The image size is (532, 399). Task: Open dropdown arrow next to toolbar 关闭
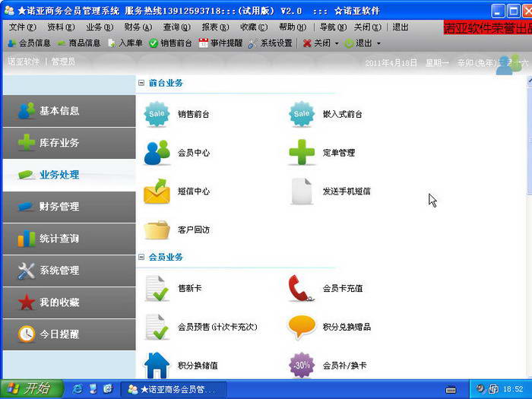tap(337, 43)
